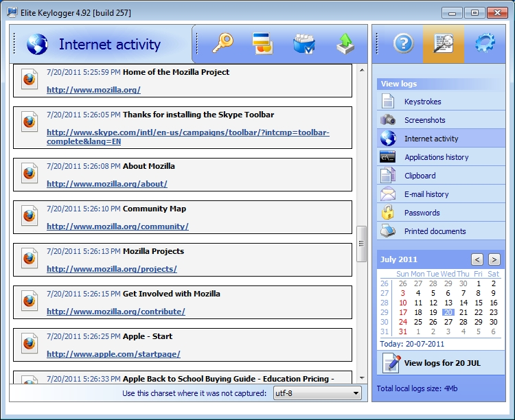515x420 pixels.
Task: Open the mozilla.org/community/ link
Action: [117, 226]
